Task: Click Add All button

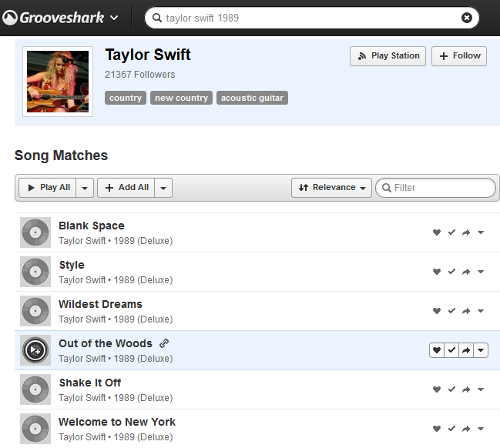Action: [x=126, y=188]
